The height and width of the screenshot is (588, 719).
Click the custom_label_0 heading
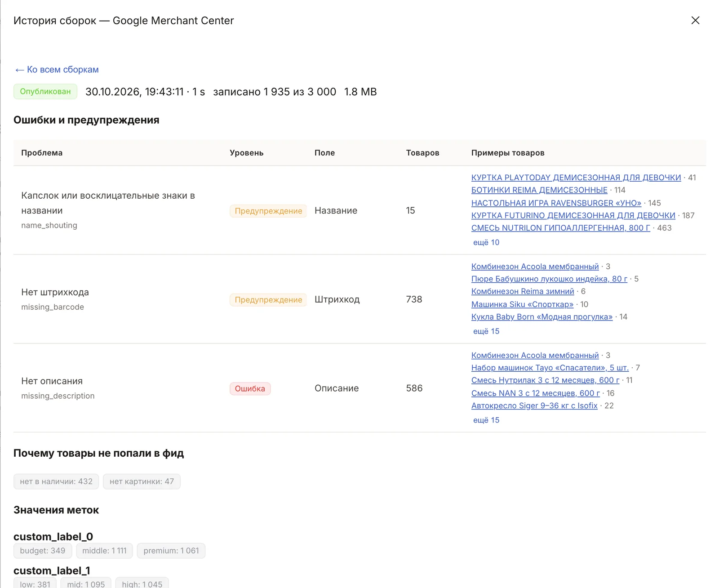pyautogui.click(x=53, y=537)
